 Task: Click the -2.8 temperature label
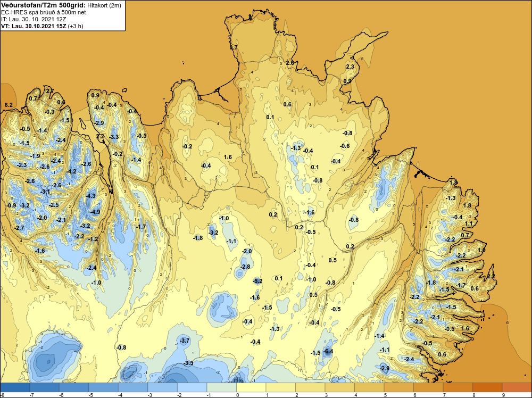[245, 267]
